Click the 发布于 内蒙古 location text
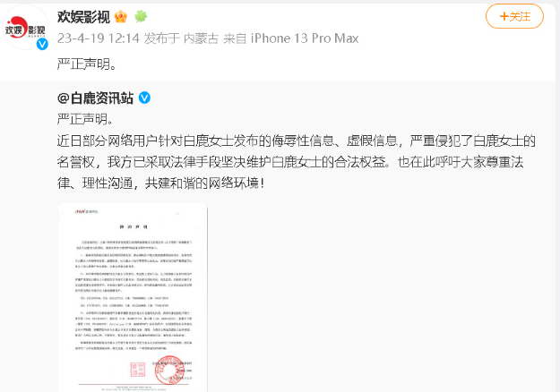This screenshot has height=392, width=560. (181, 38)
